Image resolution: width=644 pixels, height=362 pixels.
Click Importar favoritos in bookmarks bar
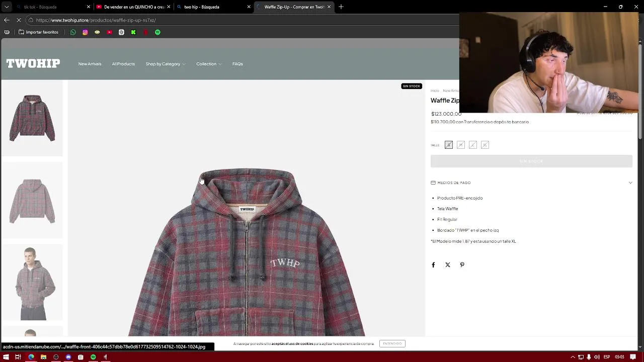38,32
